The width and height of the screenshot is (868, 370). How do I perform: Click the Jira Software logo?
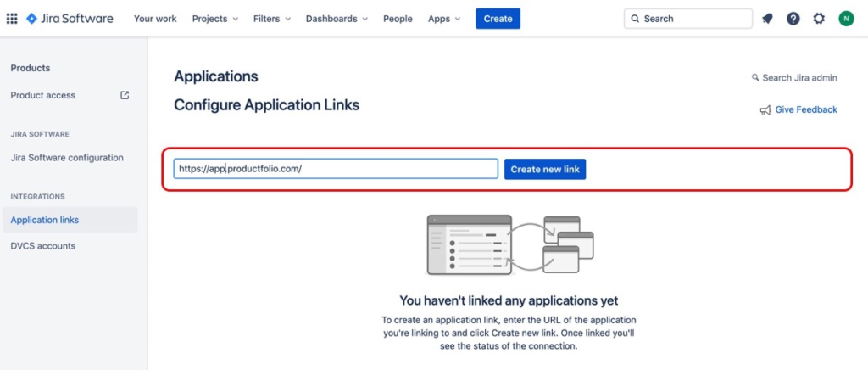[70, 19]
